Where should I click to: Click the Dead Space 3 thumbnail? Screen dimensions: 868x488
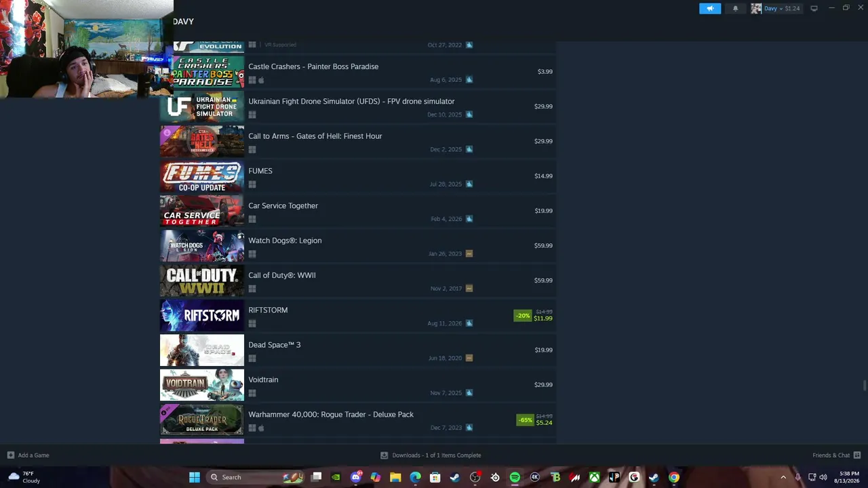[202, 350]
